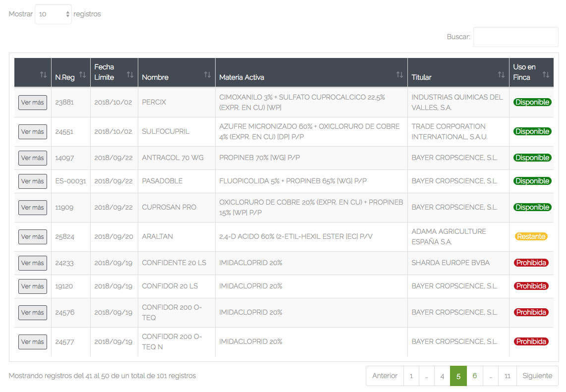Click registration number 23881

(x=64, y=103)
